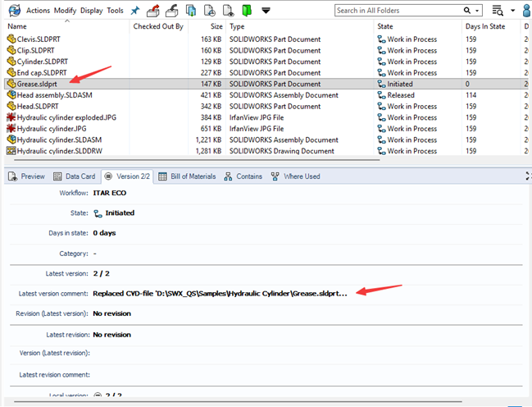Click the green Change State icon
The width and height of the screenshot is (532, 407).
pyautogui.click(x=247, y=11)
